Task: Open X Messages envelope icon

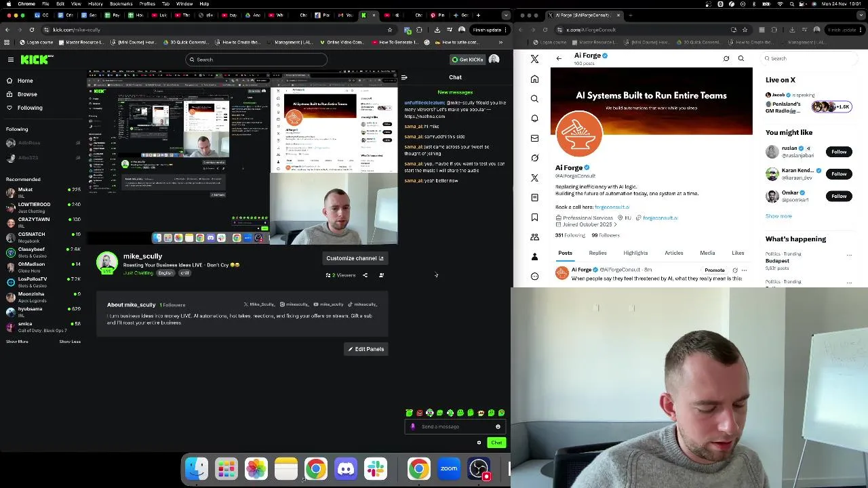Action: pyautogui.click(x=534, y=138)
